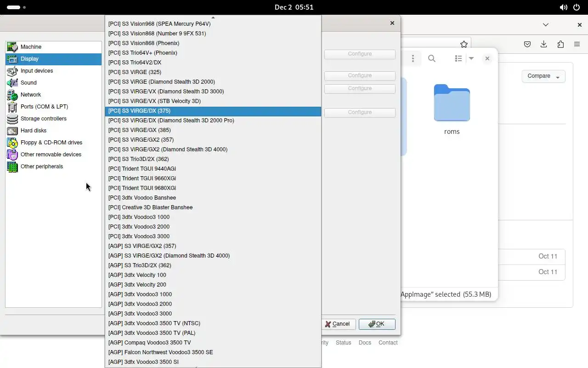Screen dimensions: 588x368
Task: Select [PCI] S3 Trio3D/2X (362)
Action: point(213,159)
